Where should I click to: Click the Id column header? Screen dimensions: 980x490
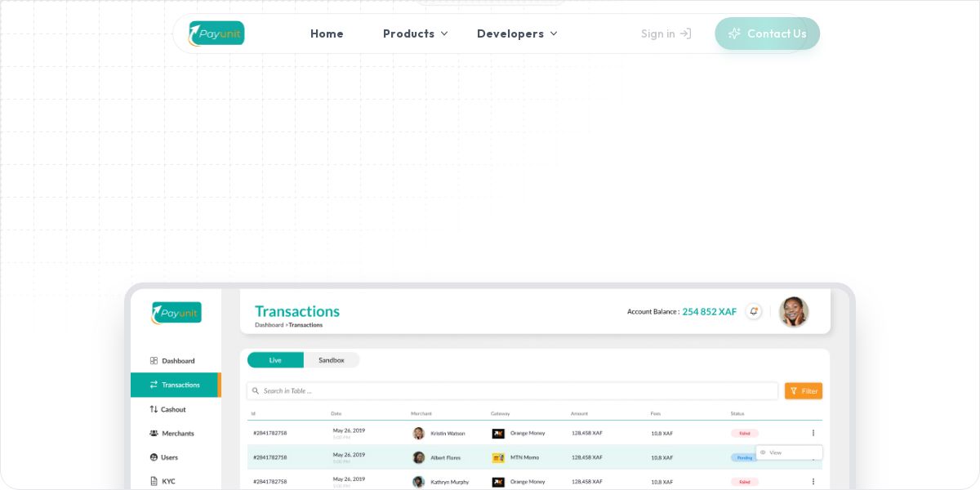click(253, 413)
